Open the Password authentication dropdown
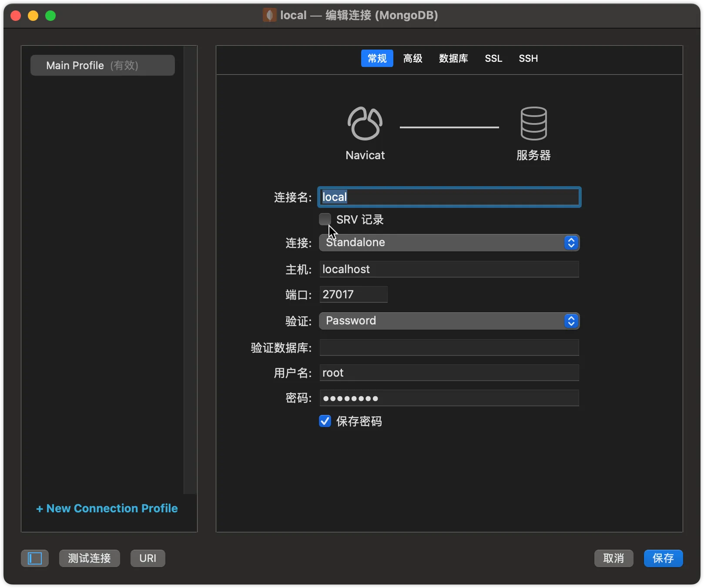The height and width of the screenshot is (588, 704). pyautogui.click(x=449, y=321)
